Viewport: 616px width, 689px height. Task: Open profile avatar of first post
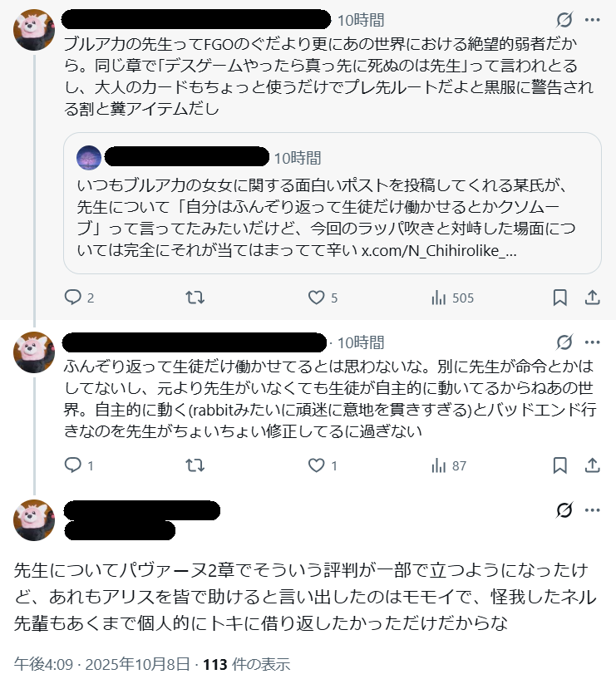pos(35,31)
